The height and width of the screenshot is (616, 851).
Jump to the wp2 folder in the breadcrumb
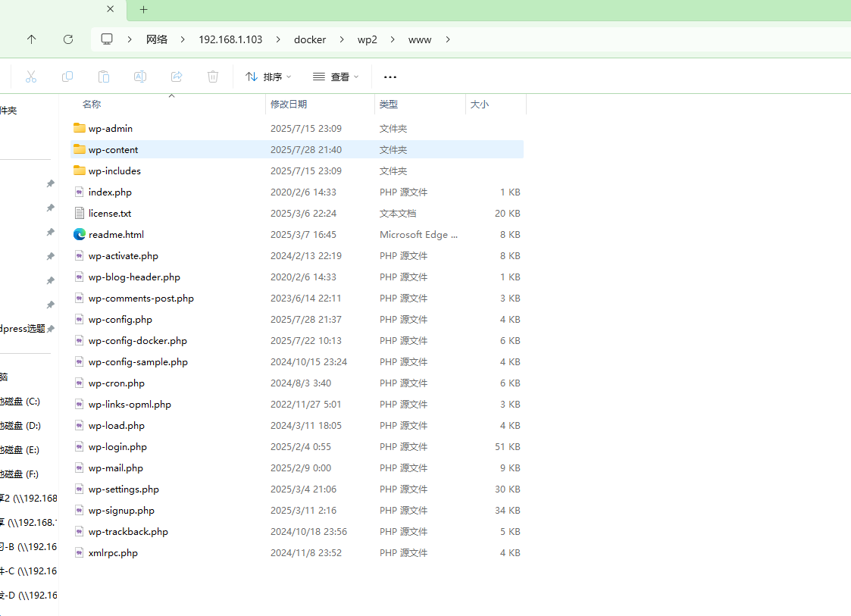[368, 39]
